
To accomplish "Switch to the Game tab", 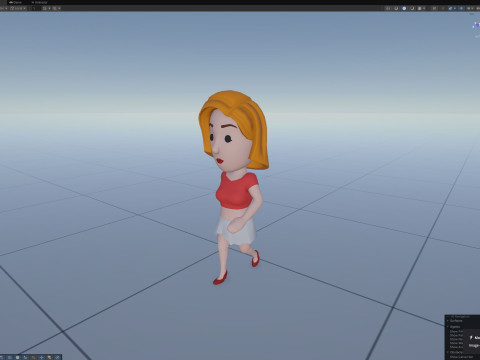I will (x=15, y=2).
